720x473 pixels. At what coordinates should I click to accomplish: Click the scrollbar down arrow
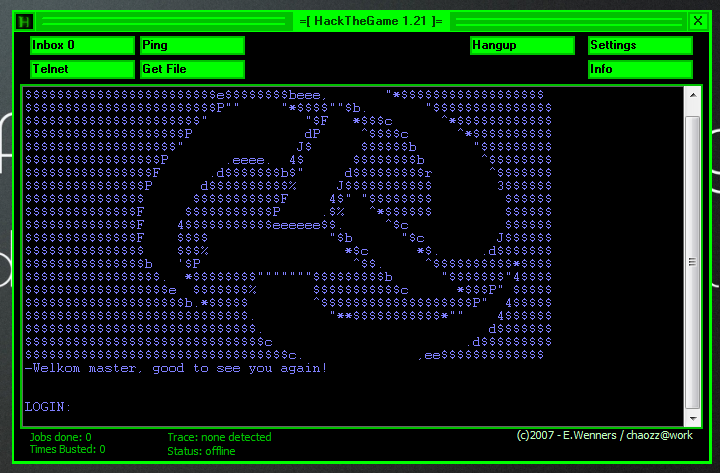(x=693, y=418)
